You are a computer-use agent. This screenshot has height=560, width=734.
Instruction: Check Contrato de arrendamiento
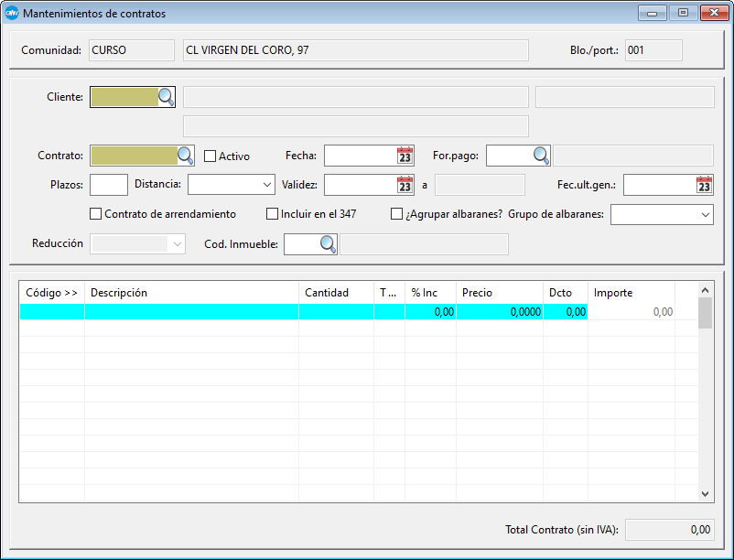pos(96,214)
